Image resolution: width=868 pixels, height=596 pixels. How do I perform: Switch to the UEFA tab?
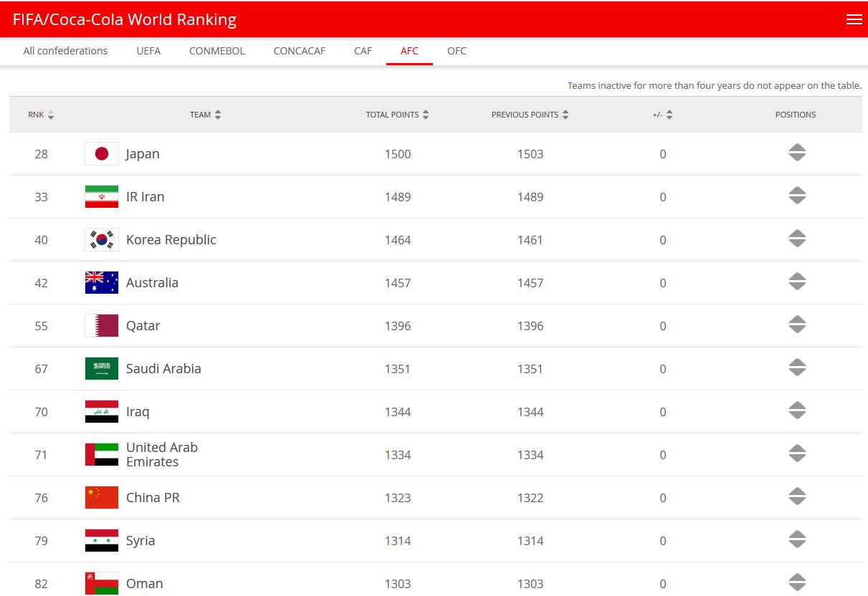[x=148, y=51]
